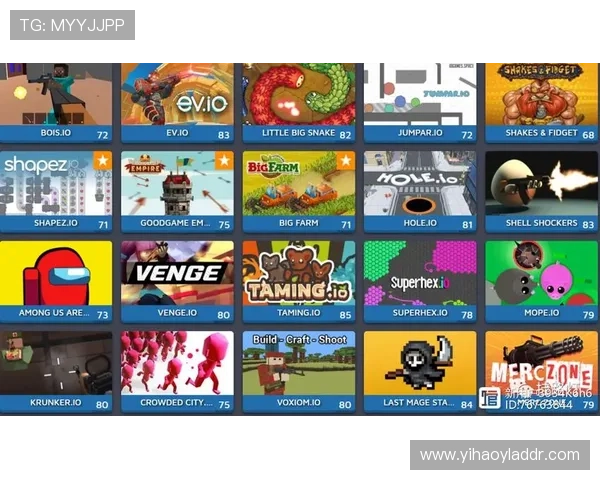
Task: Click the score 68 on Shakes & Fidget
Action: [x=589, y=135]
